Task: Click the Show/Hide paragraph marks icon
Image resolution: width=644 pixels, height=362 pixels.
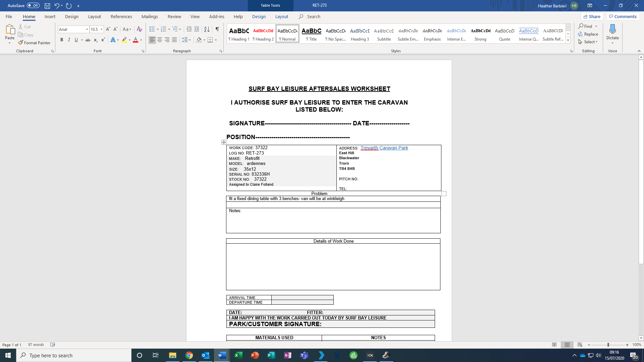Action: (x=217, y=29)
